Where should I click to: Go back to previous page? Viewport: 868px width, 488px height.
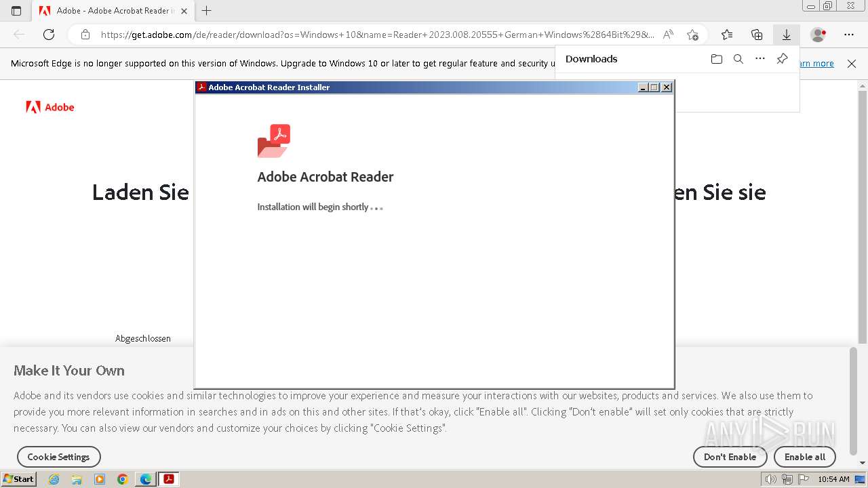[19, 35]
